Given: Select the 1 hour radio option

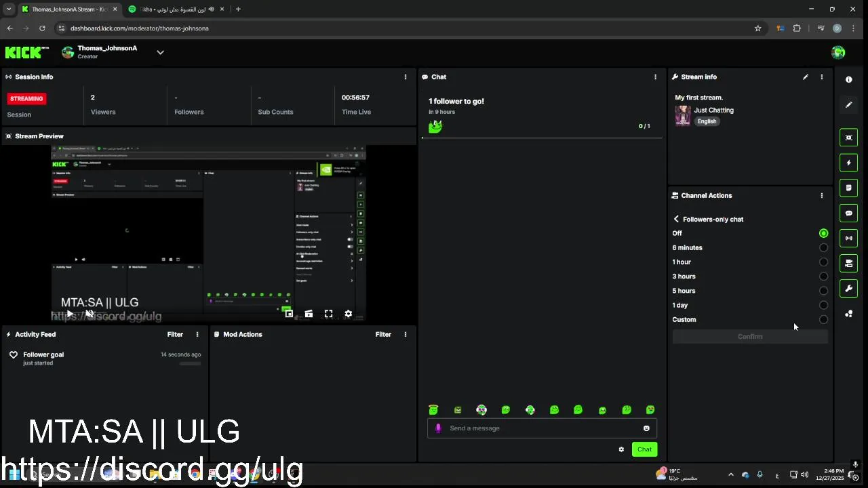Looking at the screenshot, I should [x=823, y=262].
